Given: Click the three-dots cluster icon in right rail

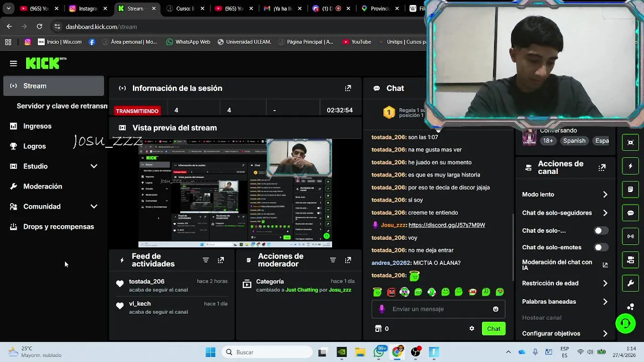Looking at the screenshot, I should pyautogui.click(x=630, y=306).
